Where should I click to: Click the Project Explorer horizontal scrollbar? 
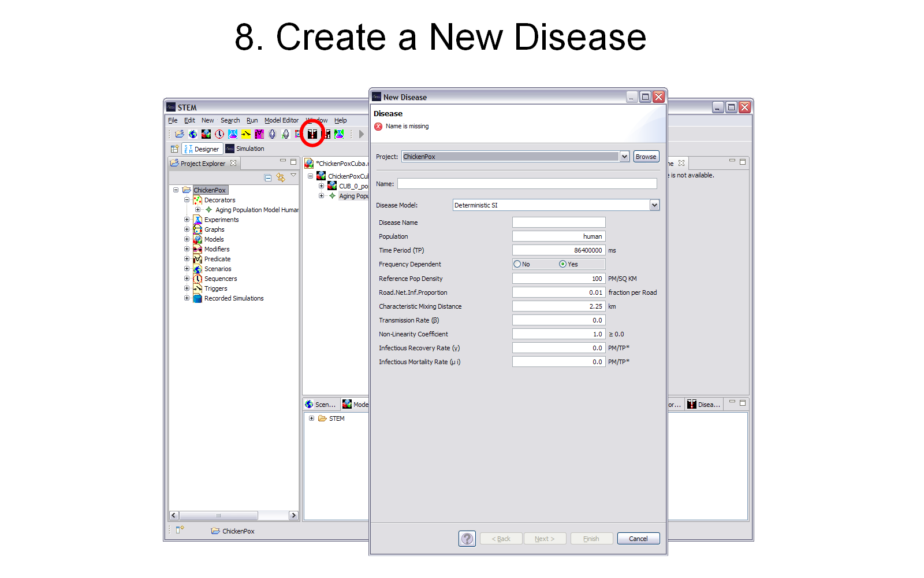click(x=218, y=515)
